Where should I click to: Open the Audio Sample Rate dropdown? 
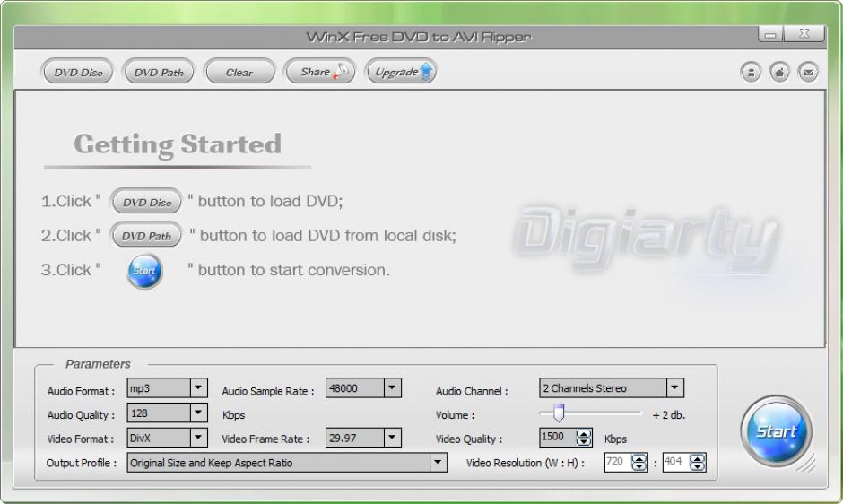click(392, 387)
